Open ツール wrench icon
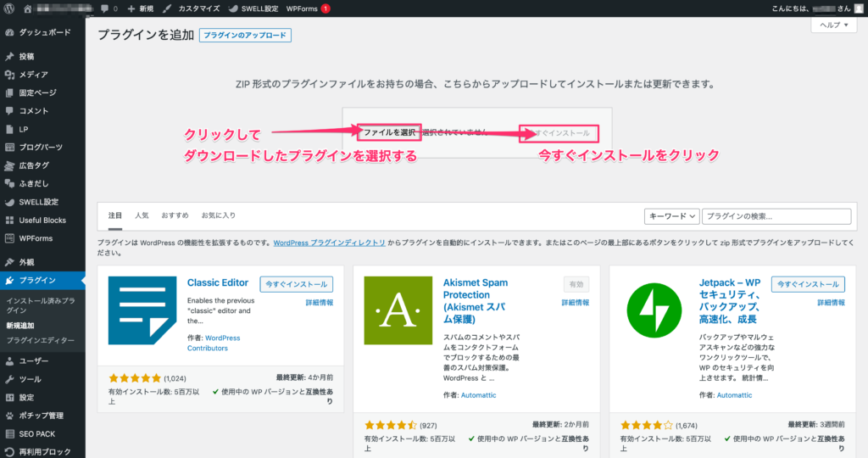Image resolution: width=868 pixels, height=458 pixels. point(9,379)
